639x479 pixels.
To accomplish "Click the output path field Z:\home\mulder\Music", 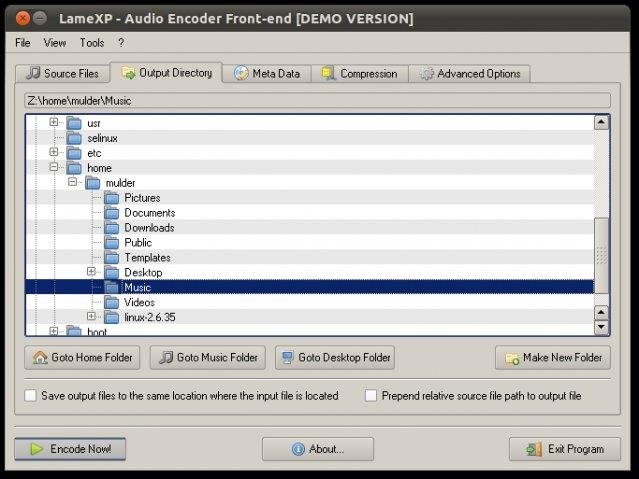I will [x=317, y=100].
